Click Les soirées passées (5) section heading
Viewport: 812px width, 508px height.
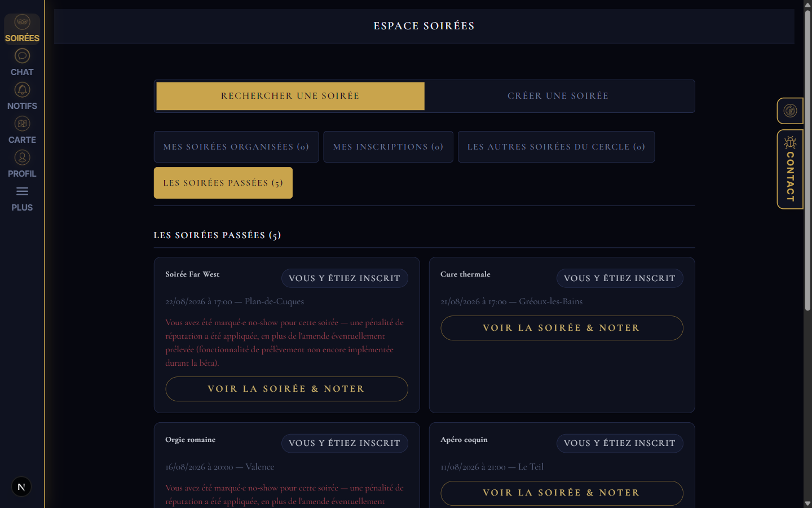tap(217, 235)
